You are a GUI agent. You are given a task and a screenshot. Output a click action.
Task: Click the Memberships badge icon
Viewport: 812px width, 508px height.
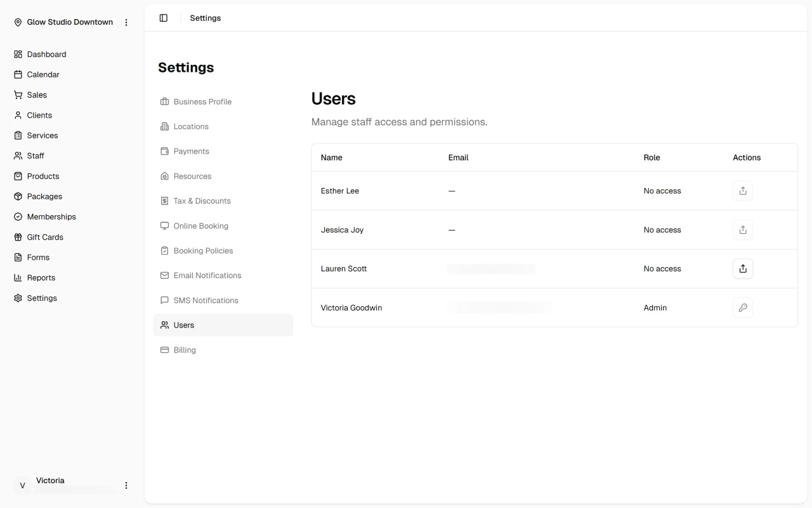coord(18,217)
